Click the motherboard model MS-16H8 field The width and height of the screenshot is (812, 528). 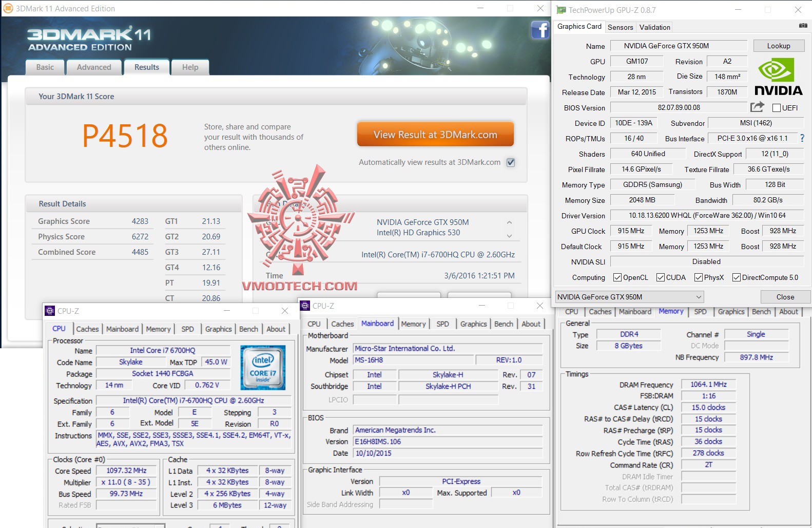[x=413, y=360]
